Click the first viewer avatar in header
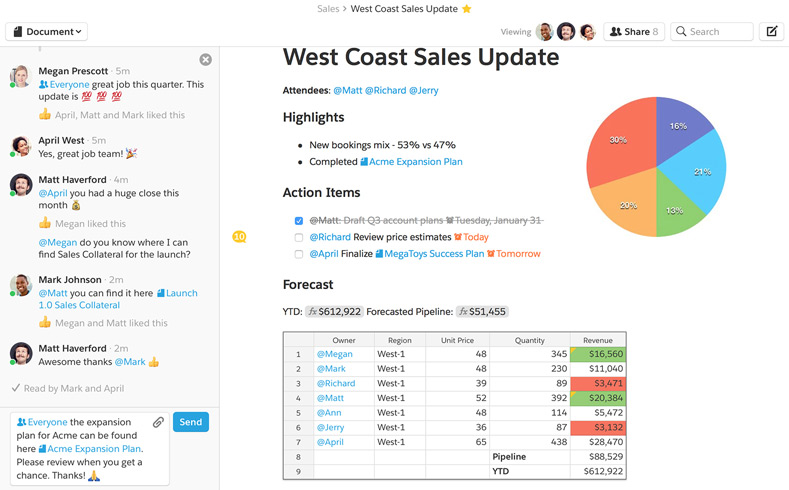789x490 pixels. [x=545, y=32]
